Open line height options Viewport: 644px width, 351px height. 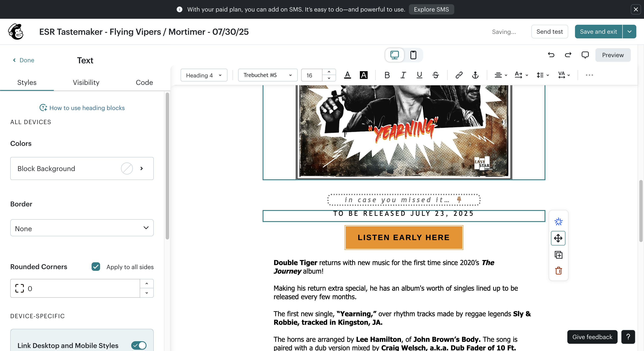coord(542,75)
